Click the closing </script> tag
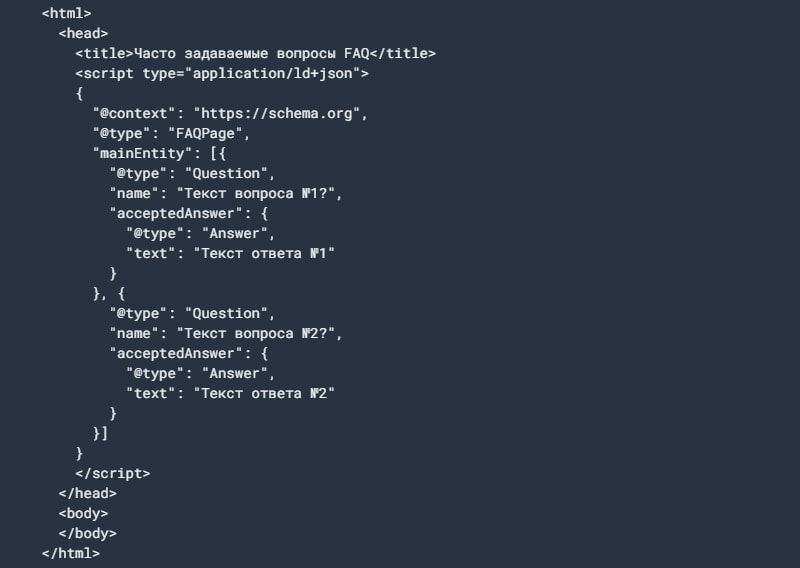 point(112,474)
